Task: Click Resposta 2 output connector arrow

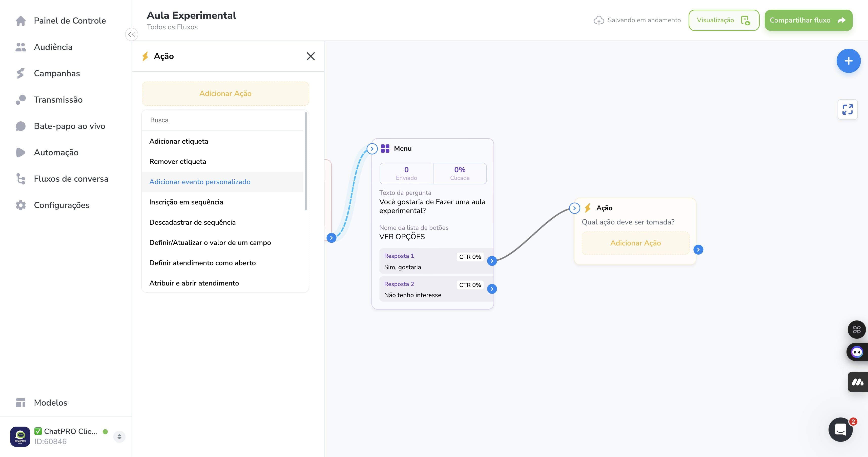Action: (x=492, y=289)
